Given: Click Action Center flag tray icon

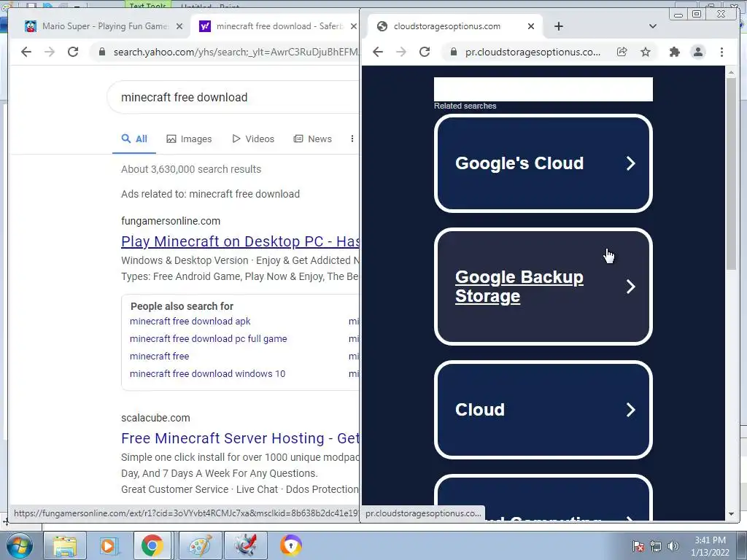Looking at the screenshot, I should (x=638, y=546).
